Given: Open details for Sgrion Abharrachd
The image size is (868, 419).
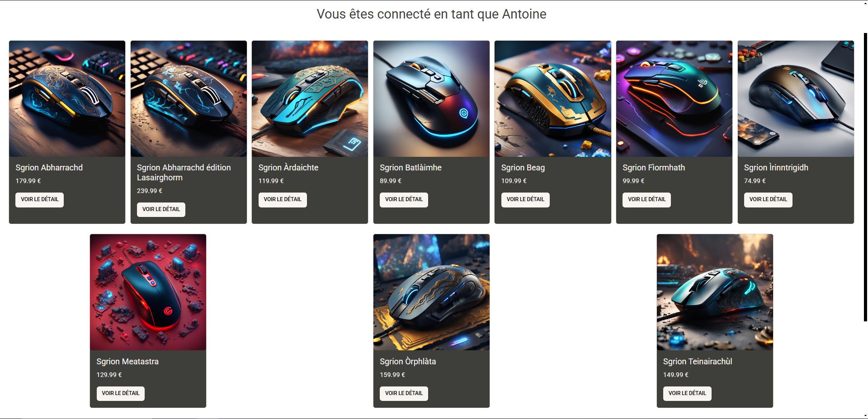Looking at the screenshot, I should [x=39, y=199].
